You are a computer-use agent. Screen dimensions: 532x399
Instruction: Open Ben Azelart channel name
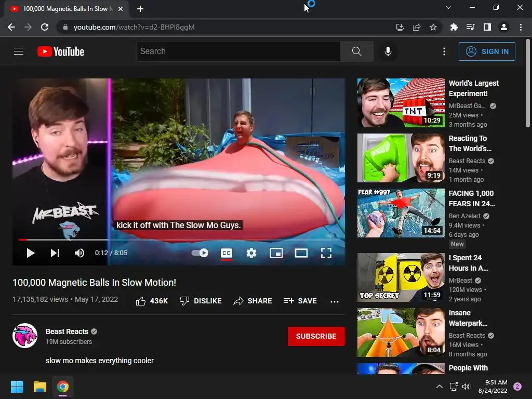tap(465, 216)
